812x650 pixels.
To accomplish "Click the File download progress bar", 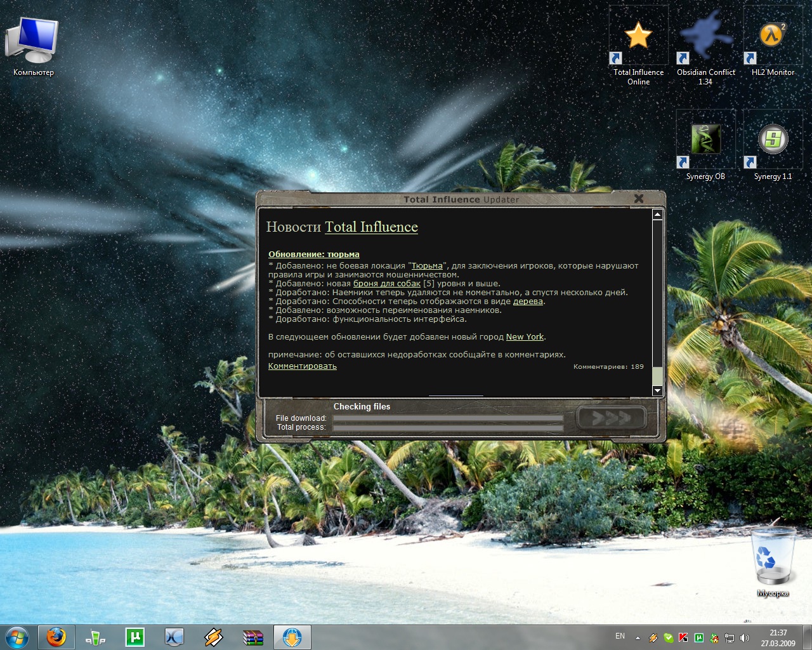I will point(448,418).
